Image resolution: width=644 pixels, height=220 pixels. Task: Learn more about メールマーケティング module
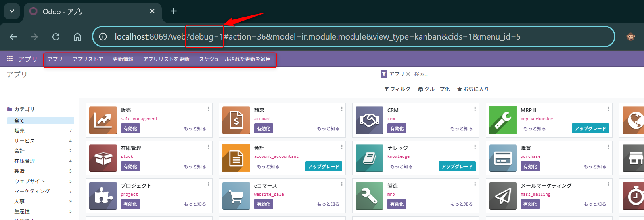(x=595, y=204)
